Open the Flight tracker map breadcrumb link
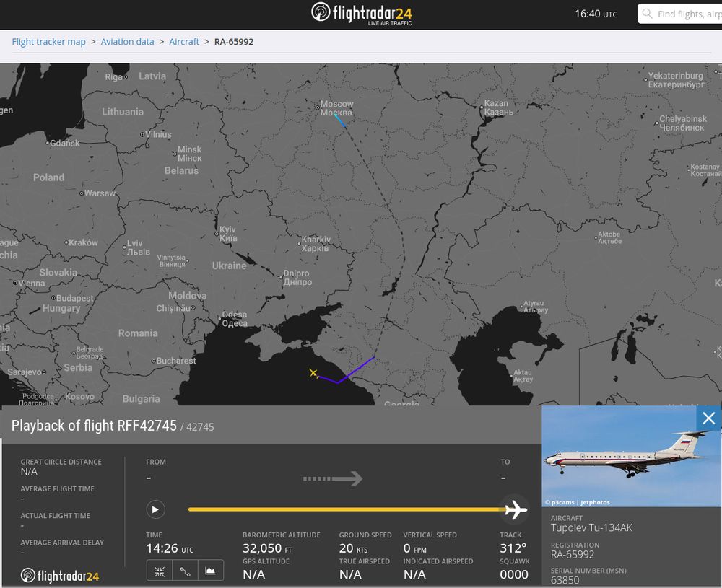722x588 pixels. (49, 42)
